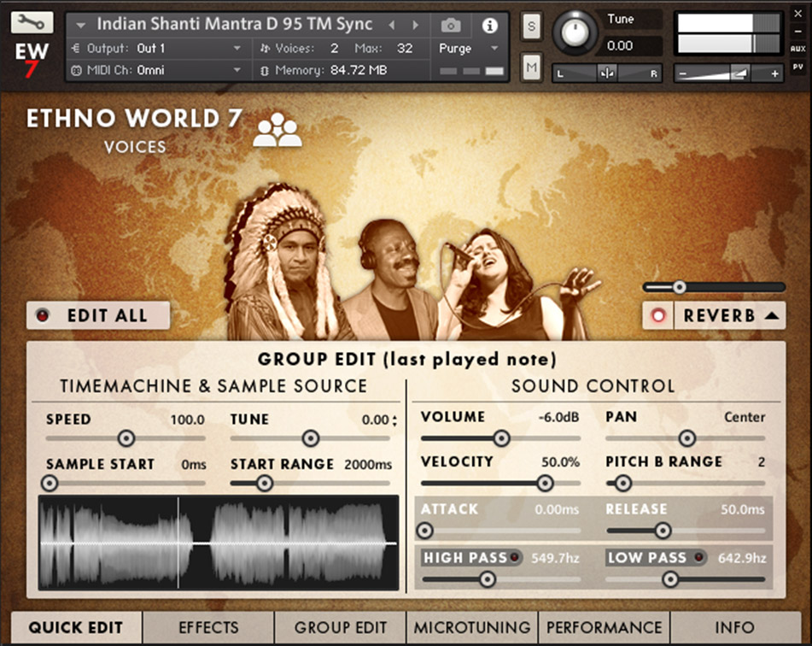This screenshot has width=812, height=646.
Task: Toggle the EDIT ALL red LED
Action: (x=42, y=315)
